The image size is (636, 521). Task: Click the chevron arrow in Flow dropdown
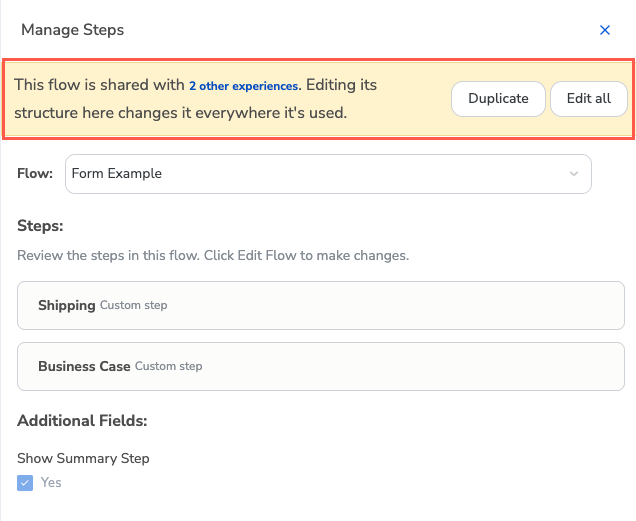pos(574,174)
